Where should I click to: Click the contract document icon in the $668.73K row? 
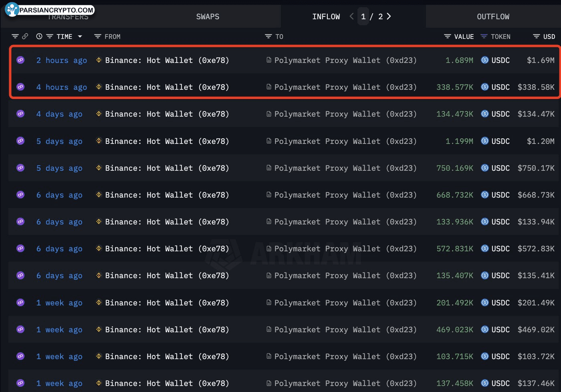point(269,195)
